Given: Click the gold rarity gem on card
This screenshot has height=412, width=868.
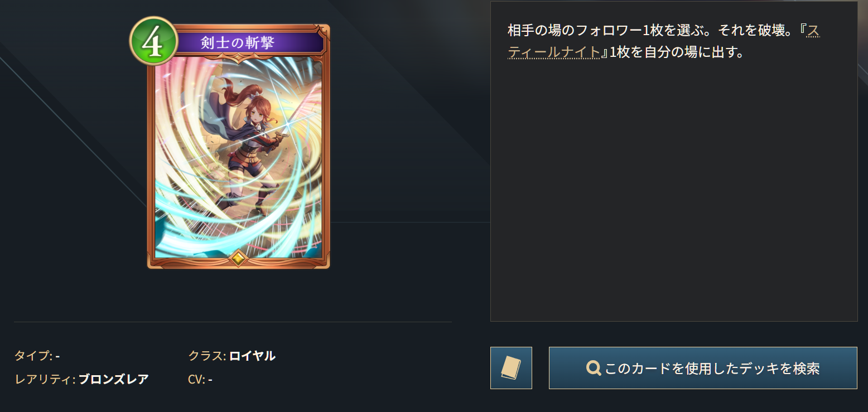Looking at the screenshot, I should (x=238, y=258).
